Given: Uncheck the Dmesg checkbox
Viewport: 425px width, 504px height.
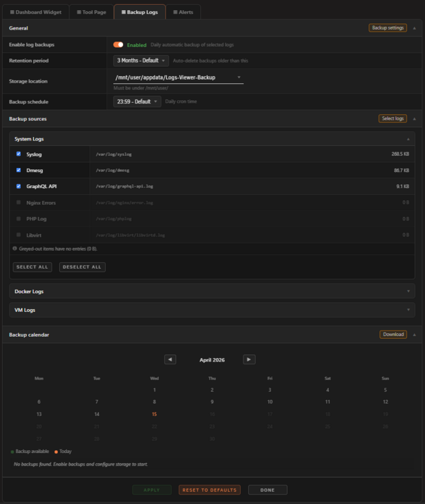Looking at the screenshot, I should pos(19,170).
